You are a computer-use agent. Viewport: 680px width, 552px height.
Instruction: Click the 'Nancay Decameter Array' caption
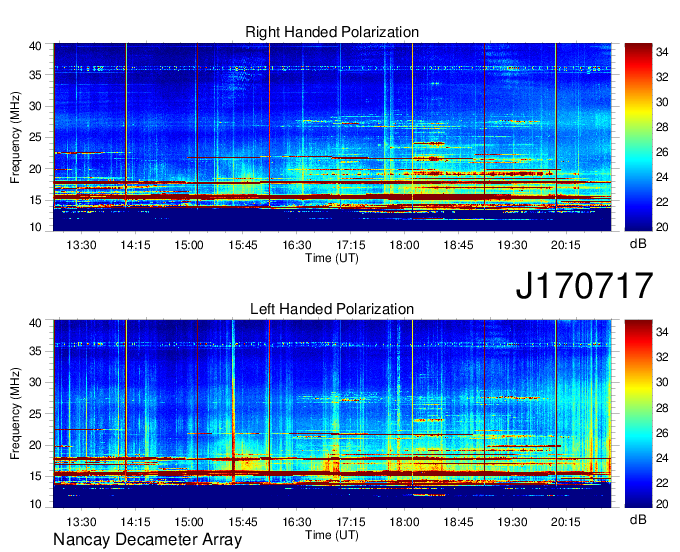pyautogui.click(x=147, y=540)
